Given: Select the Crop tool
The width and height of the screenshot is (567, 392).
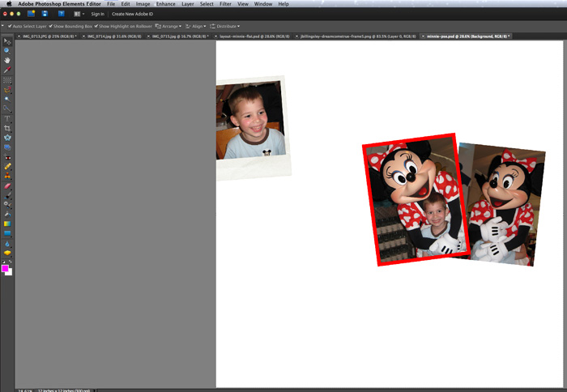Looking at the screenshot, I should [x=6, y=129].
